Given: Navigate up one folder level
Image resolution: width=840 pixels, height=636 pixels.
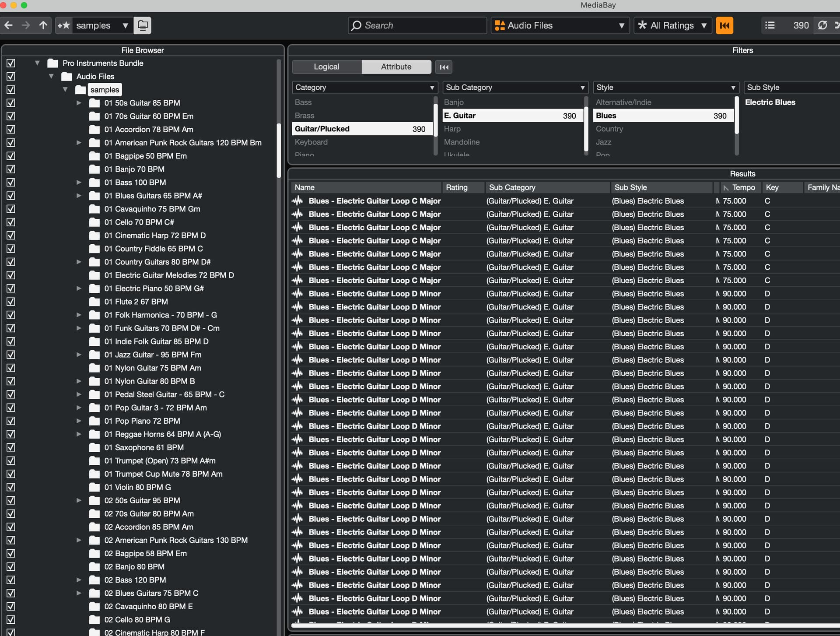Looking at the screenshot, I should click(x=43, y=25).
